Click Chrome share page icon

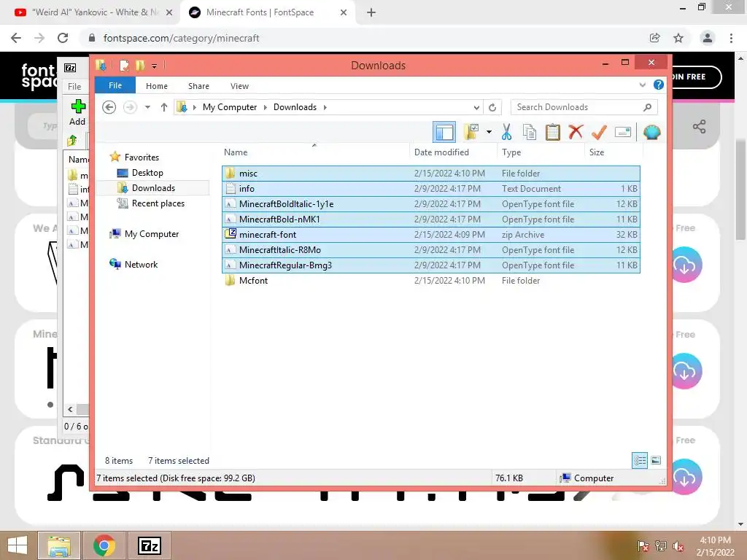pos(655,38)
